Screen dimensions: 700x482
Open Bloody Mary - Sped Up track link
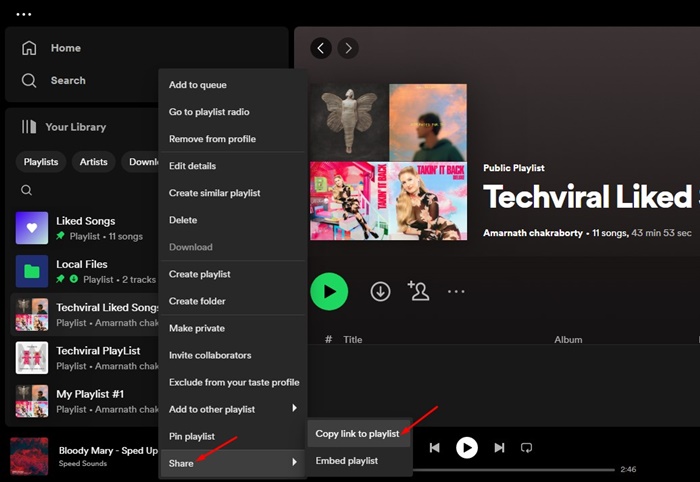(x=108, y=451)
